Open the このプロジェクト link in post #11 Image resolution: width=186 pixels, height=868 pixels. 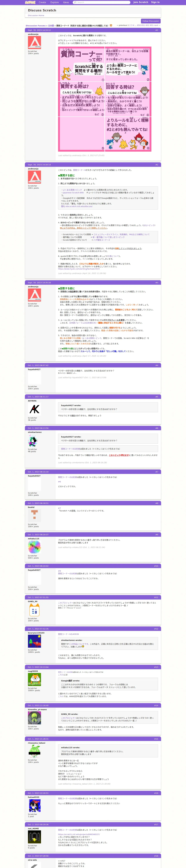pyautogui.click(x=65, y=603)
